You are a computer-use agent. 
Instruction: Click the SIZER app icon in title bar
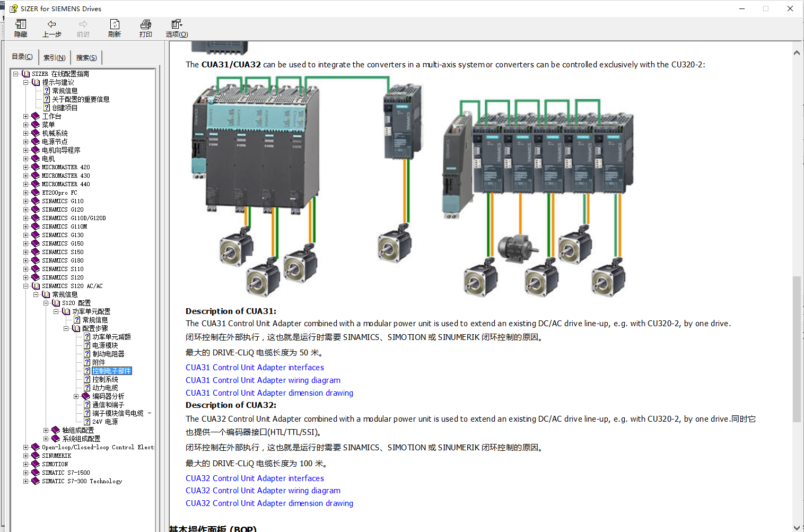(x=13, y=8)
